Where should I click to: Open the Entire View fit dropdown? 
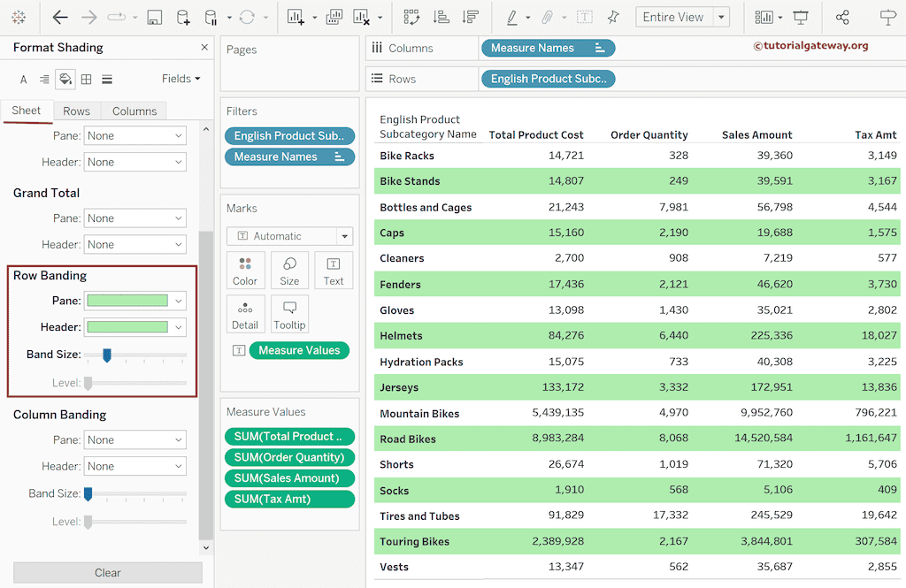[x=719, y=16]
